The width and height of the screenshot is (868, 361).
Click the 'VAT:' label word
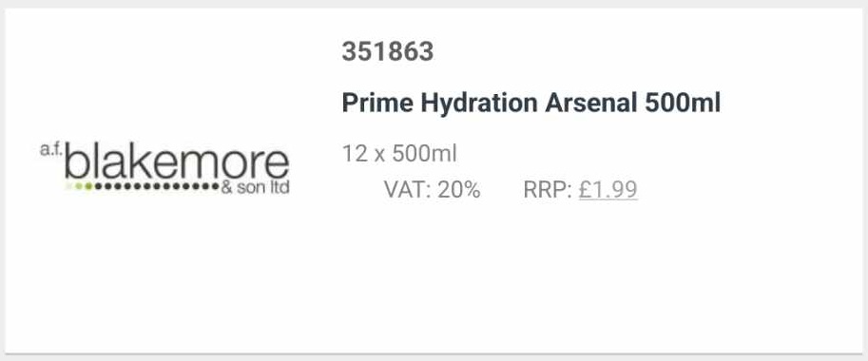(x=408, y=190)
